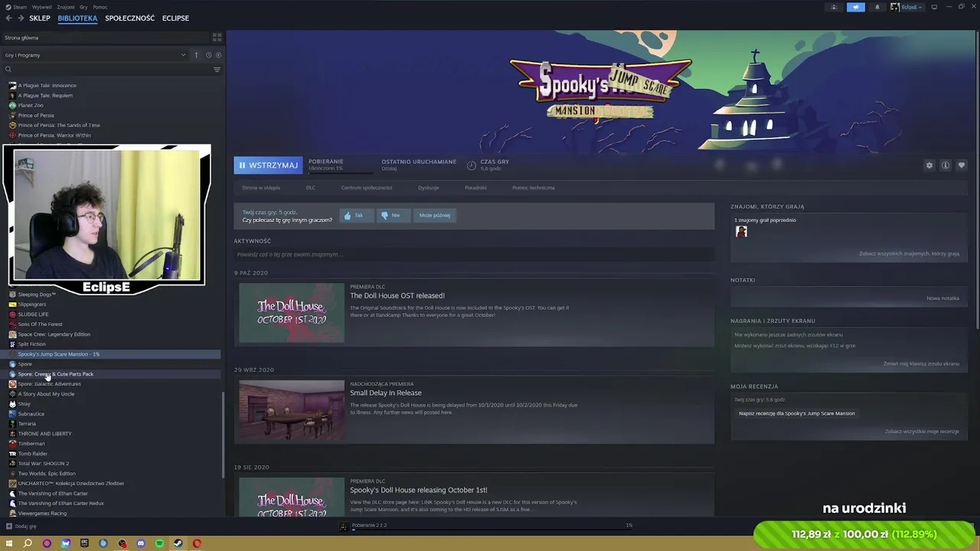Open The Doll House OST released thumbnail
The width and height of the screenshot is (980, 551).
click(x=292, y=313)
